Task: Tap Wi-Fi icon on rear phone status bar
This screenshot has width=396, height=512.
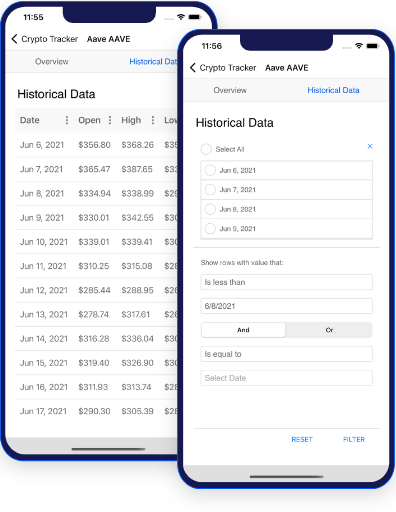Action: [181, 17]
